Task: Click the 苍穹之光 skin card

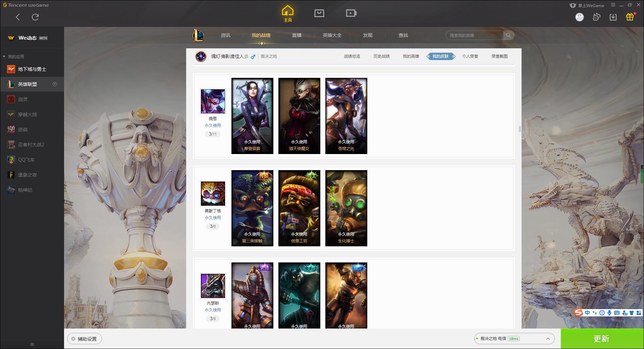Action: tap(346, 116)
